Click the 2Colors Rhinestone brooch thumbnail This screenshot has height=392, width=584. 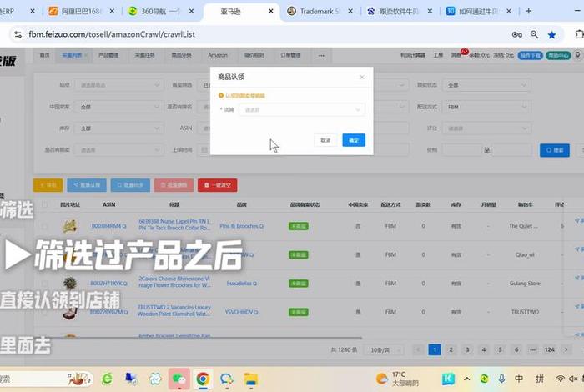[x=69, y=284]
